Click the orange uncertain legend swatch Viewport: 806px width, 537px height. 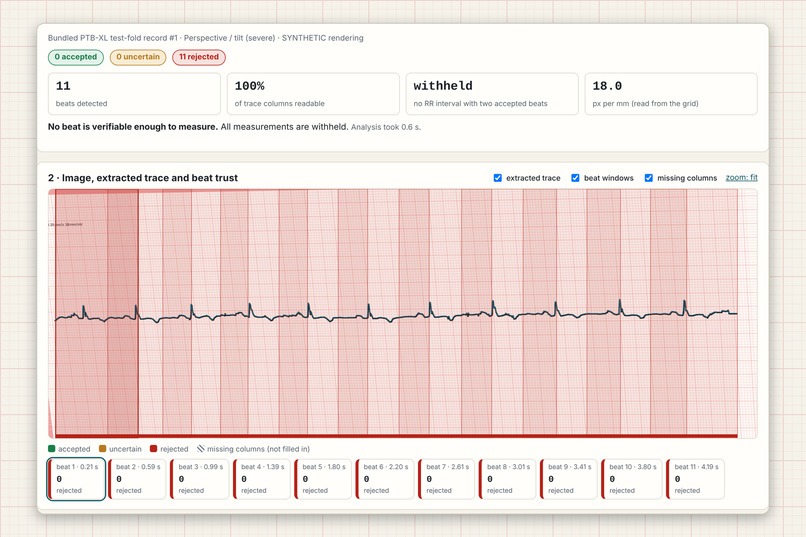coord(102,449)
